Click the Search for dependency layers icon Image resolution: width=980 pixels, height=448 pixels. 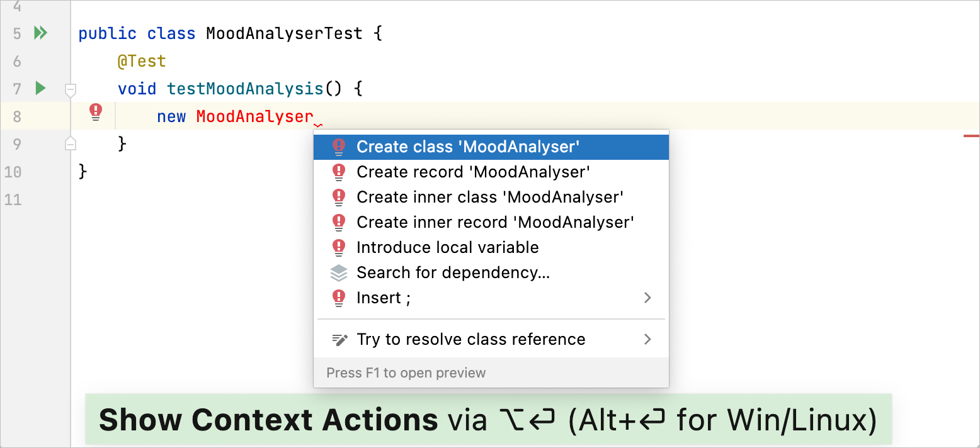pyautogui.click(x=339, y=273)
